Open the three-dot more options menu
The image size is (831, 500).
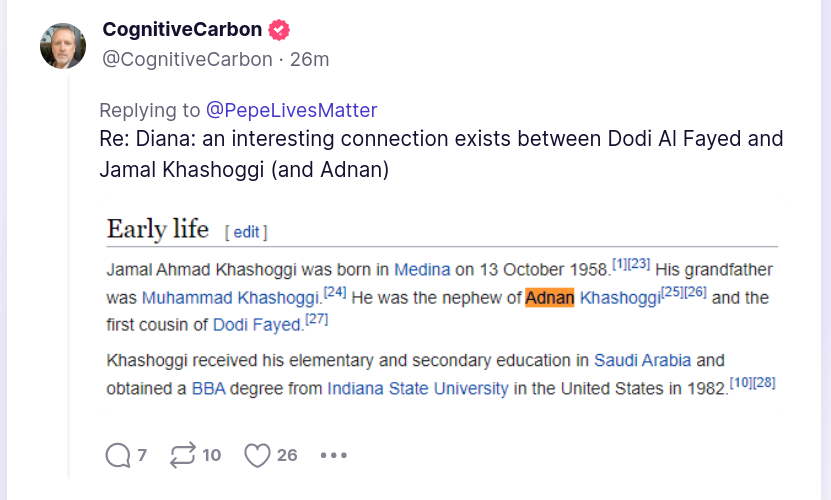[333, 455]
